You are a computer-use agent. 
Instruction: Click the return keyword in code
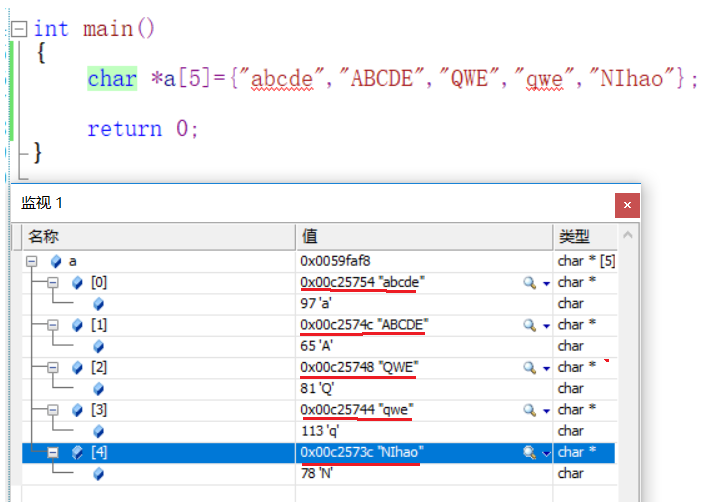[125, 129]
